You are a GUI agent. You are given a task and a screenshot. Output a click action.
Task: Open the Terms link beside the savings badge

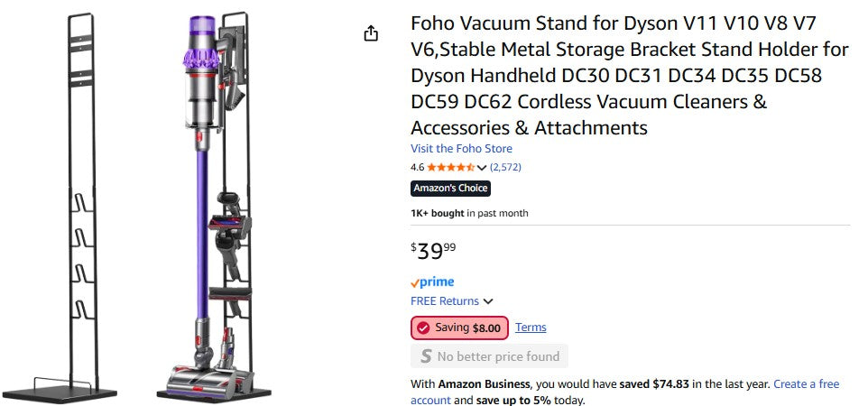click(531, 328)
